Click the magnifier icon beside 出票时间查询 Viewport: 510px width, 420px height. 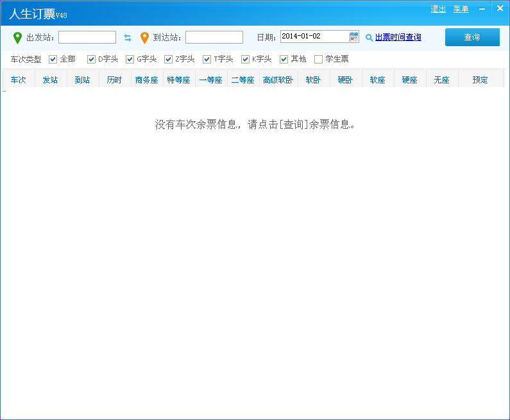tap(369, 38)
